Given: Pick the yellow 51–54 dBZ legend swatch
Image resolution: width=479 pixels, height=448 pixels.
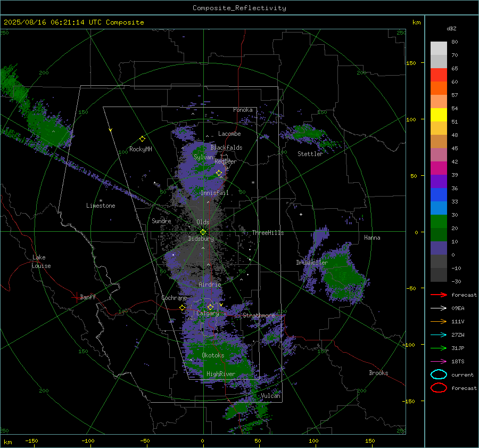Looking at the screenshot, I should tap(439, 115).
